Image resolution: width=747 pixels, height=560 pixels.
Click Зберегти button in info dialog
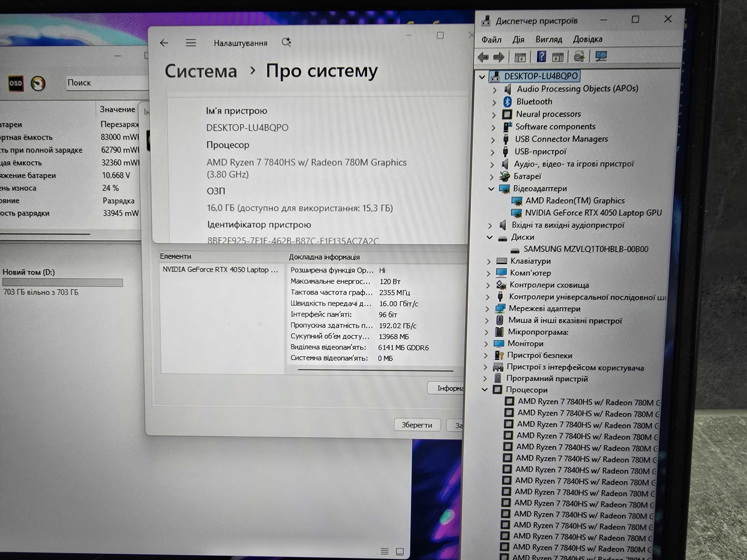pos(417,425)
